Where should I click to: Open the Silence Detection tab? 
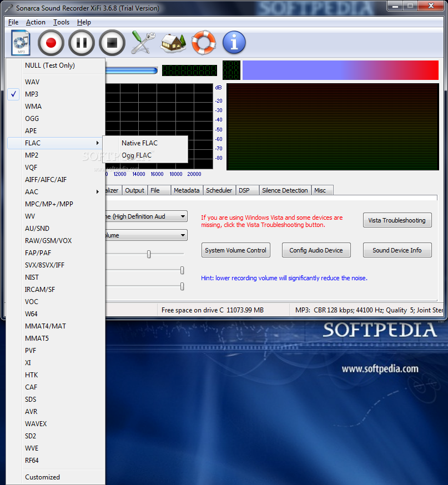[x=285, y=190]
